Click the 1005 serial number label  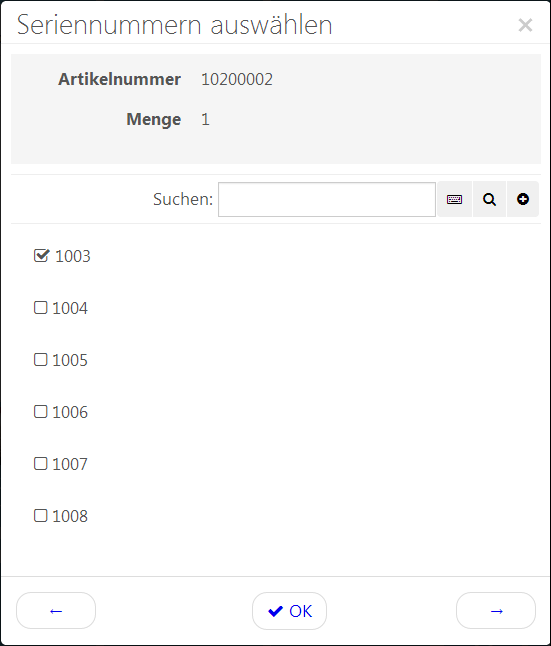point(70,360)
